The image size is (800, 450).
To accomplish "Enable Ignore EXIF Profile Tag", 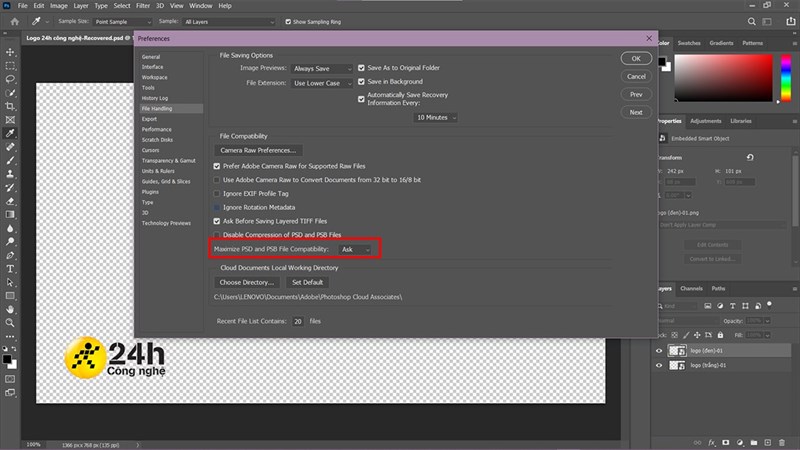I will coord(217,194).
